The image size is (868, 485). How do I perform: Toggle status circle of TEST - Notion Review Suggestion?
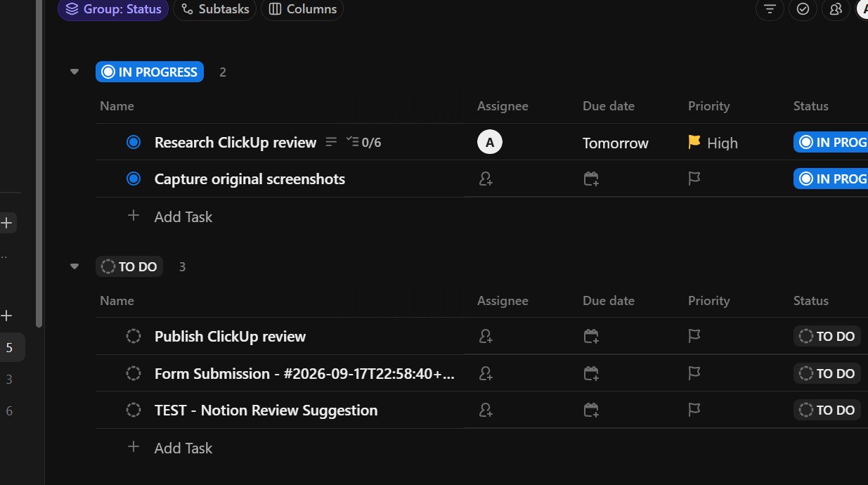click(134, 410)
